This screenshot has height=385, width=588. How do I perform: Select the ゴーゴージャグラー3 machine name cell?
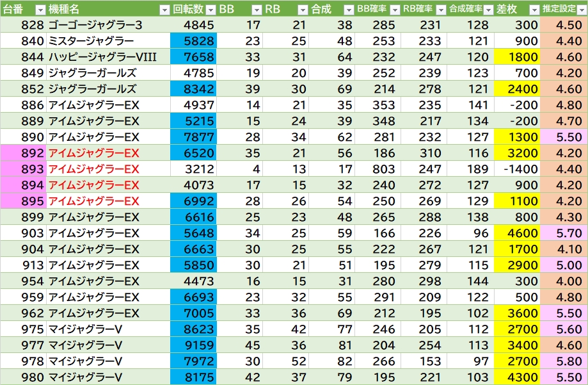tap(107, 25)
